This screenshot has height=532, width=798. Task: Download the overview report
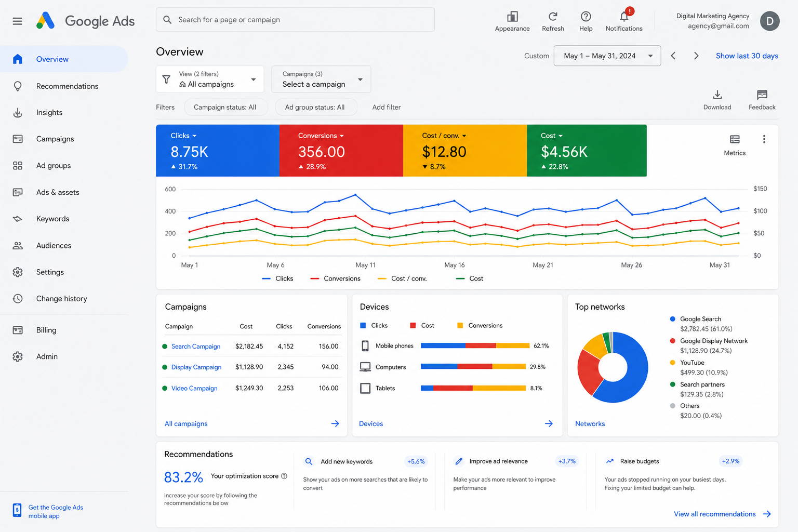[717, 95]
